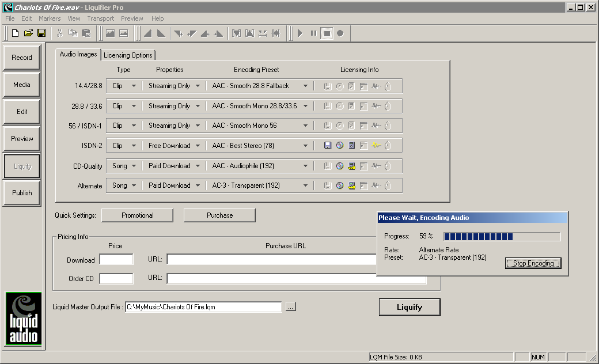Click the ISDN-2 row portable player icon
The width and height of the screenshot is (599, 364).
click(352, 146)
